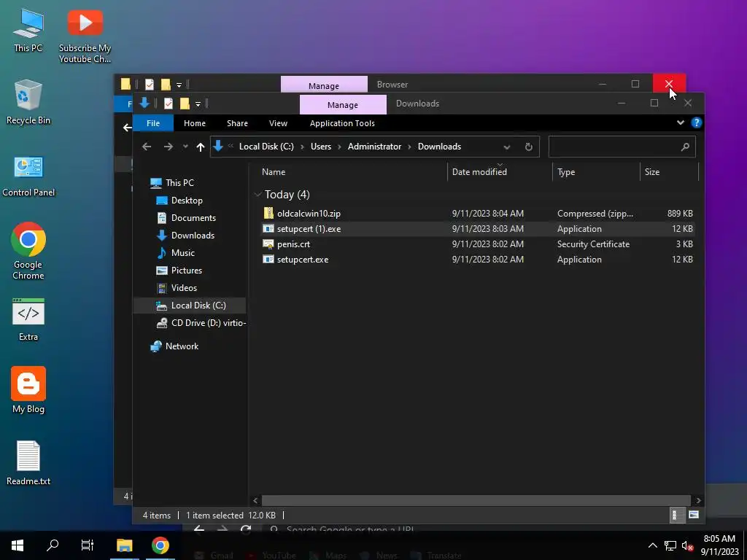The image size is (747, 560).
Task: Switch to Large icons view in status bar
Action: click(694, 515)
